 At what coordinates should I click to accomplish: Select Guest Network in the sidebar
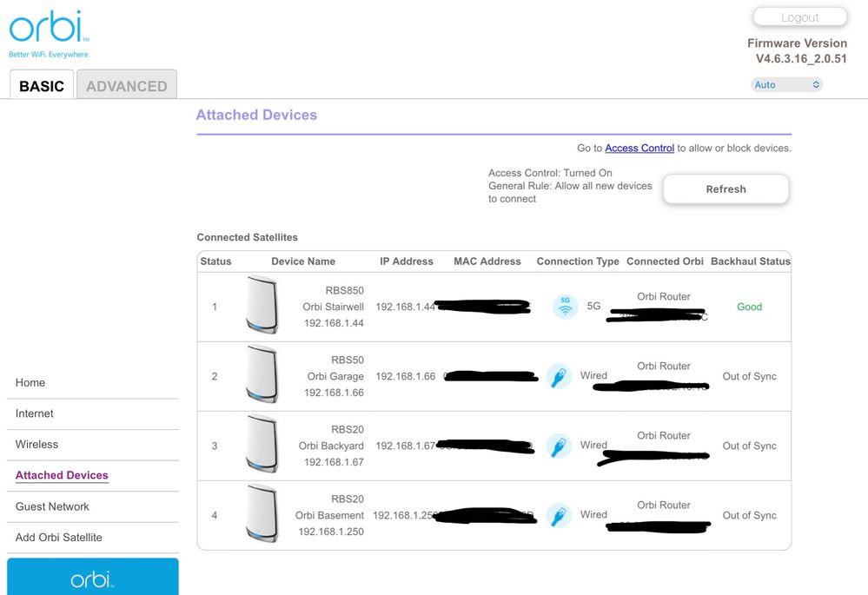[52, 507]
